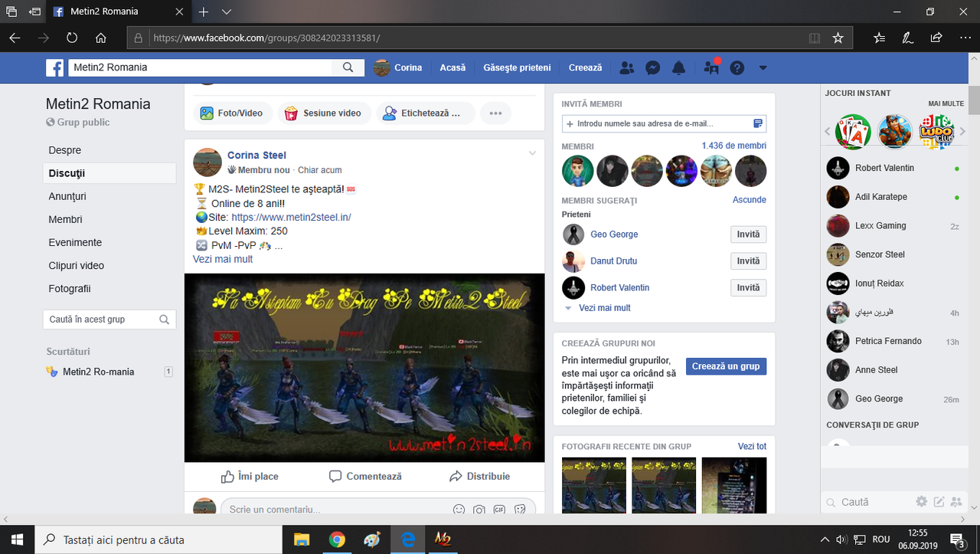This screenshot has width=980, height=554.
Task: Click the share page icon
Action: [x=936, y=38]
